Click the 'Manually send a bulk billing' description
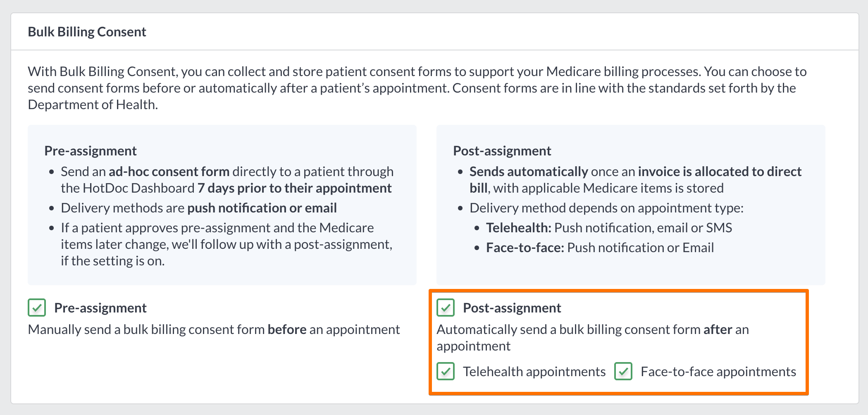This screenshot has width=868, height=415. (214, 329)
